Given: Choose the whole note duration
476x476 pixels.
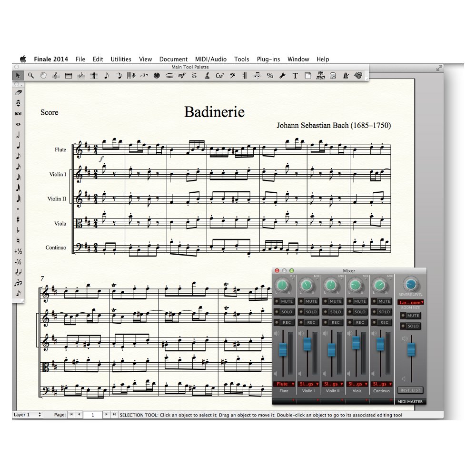Looking at the screenshot, I should [18, 124].
